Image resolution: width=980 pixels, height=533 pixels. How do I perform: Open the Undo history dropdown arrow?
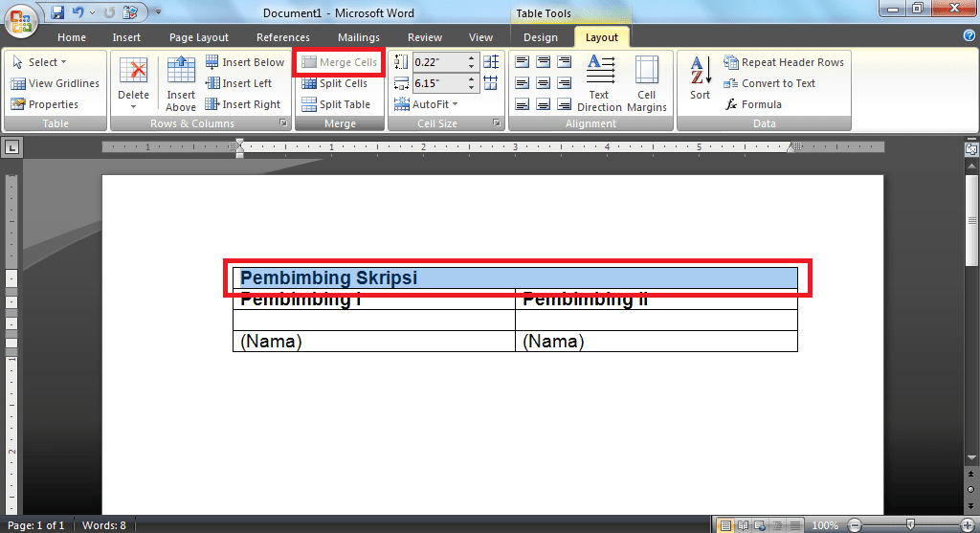click(93, 12)
